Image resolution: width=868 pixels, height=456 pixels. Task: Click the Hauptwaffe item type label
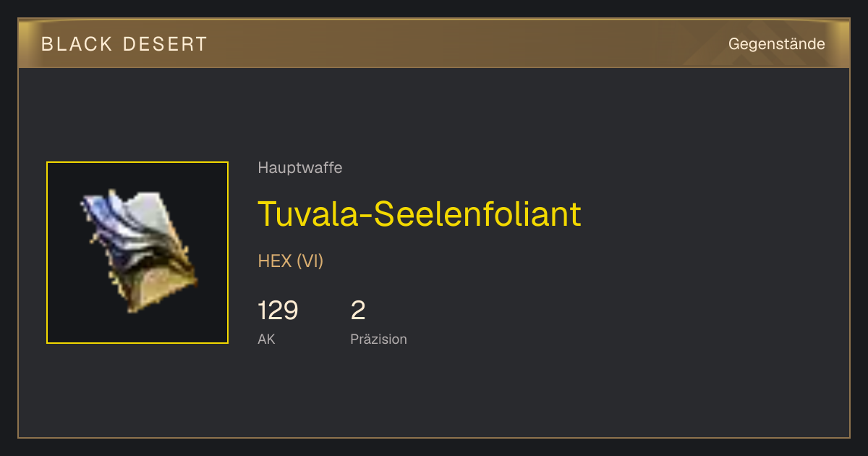300,168
